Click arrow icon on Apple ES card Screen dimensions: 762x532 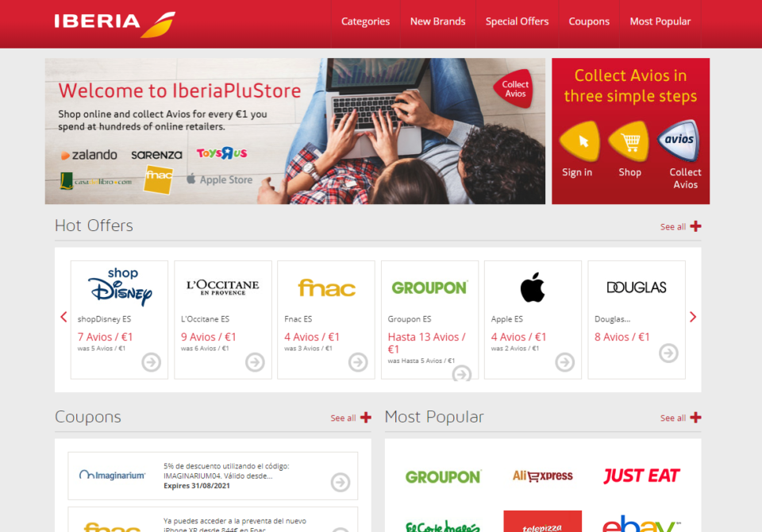point(564,362)
